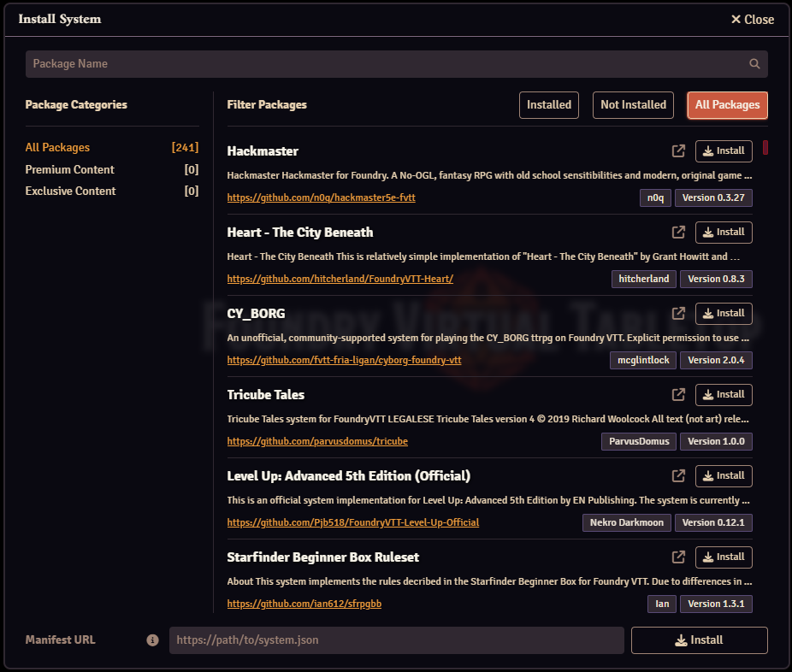Open the hackmaster5e-fvtt GitHub link
The width and height of the screenshot is (792, 672).
click(x=322, y=197)
